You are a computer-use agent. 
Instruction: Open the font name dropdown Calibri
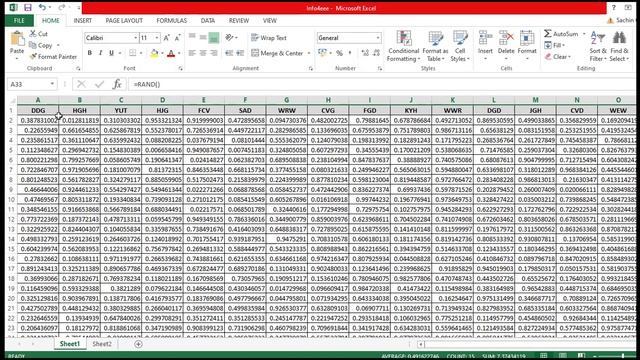click(x=136, y=38)
